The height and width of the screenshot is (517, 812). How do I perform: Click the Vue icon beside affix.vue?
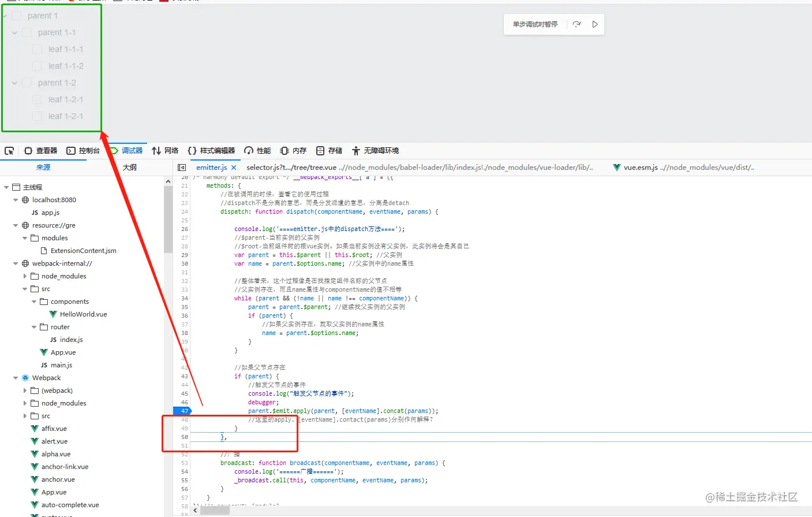click(35, 429)
